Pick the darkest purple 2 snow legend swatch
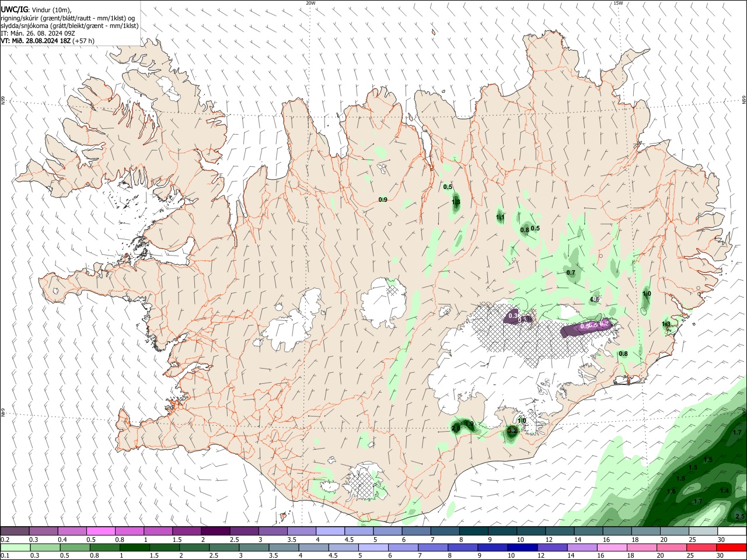 (x=215, y=531)
